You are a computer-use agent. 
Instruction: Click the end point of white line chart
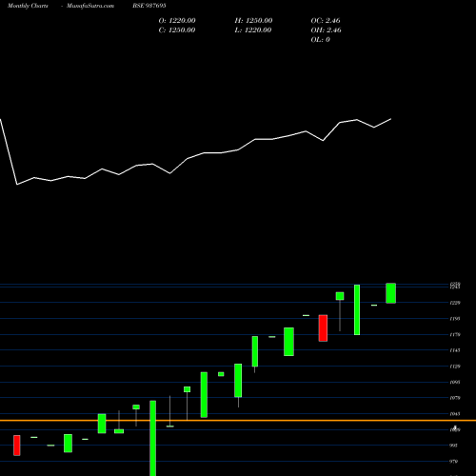pyautogui.click(x=390, y=119)
